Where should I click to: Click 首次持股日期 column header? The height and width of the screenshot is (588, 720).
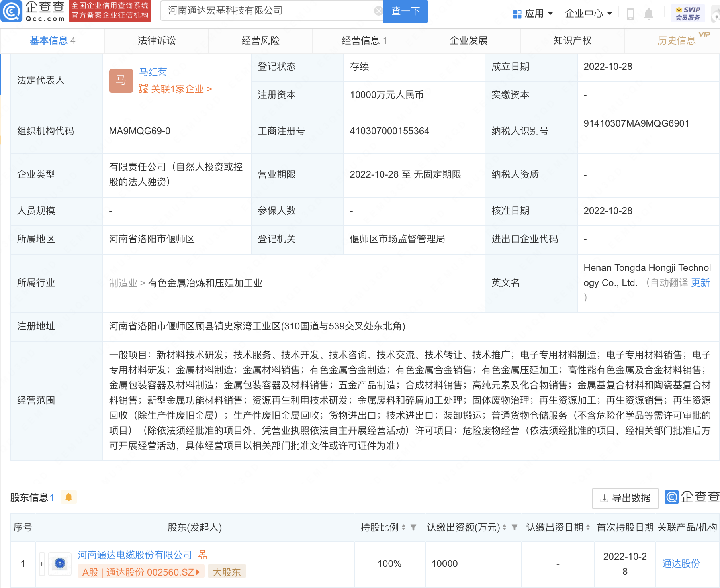(625, 527)
